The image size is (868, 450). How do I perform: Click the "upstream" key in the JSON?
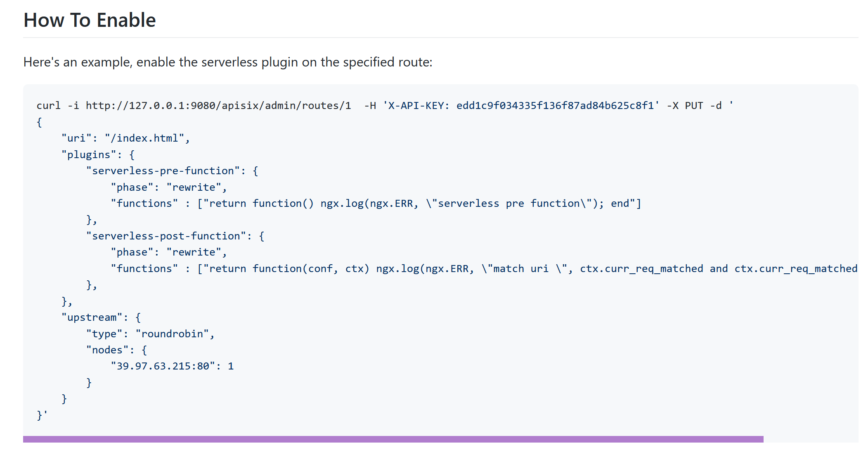pyautogui.click(x=92, y=317)
